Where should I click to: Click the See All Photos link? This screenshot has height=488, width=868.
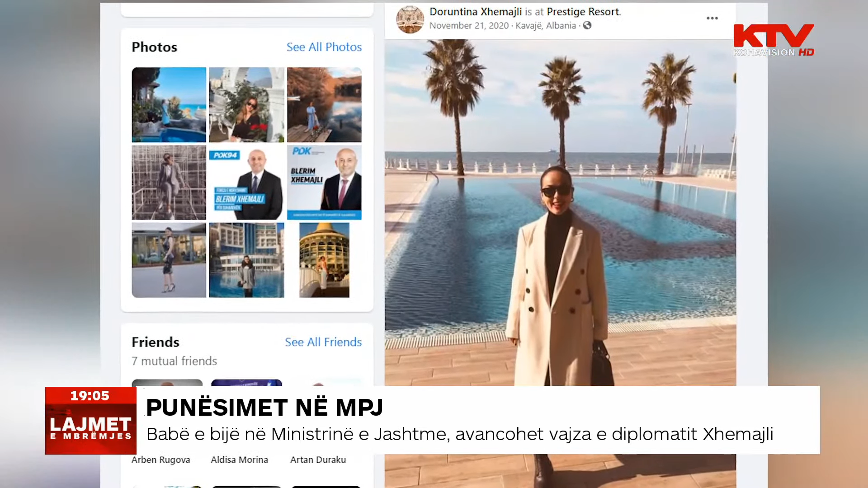coord(324,47)
